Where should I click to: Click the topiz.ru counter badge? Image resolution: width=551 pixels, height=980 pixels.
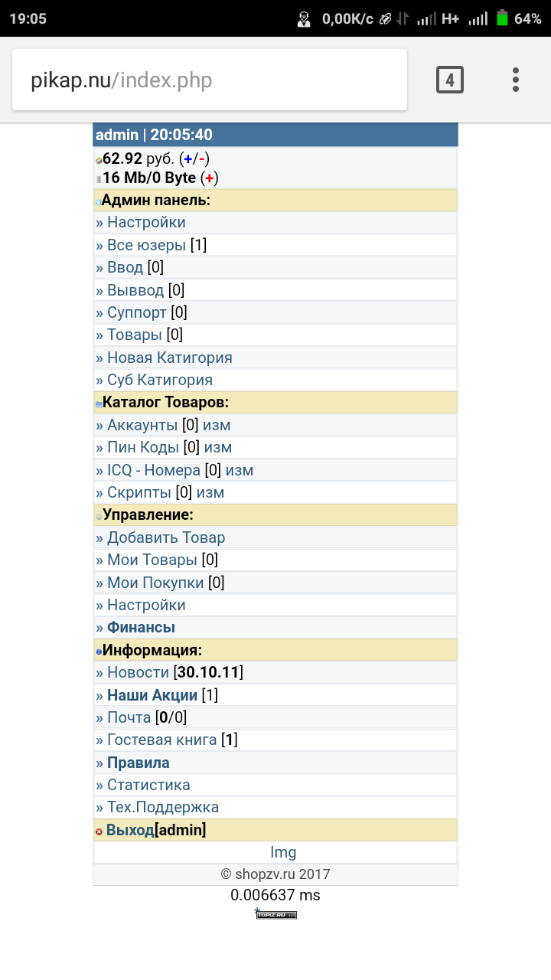coord(276,914)
